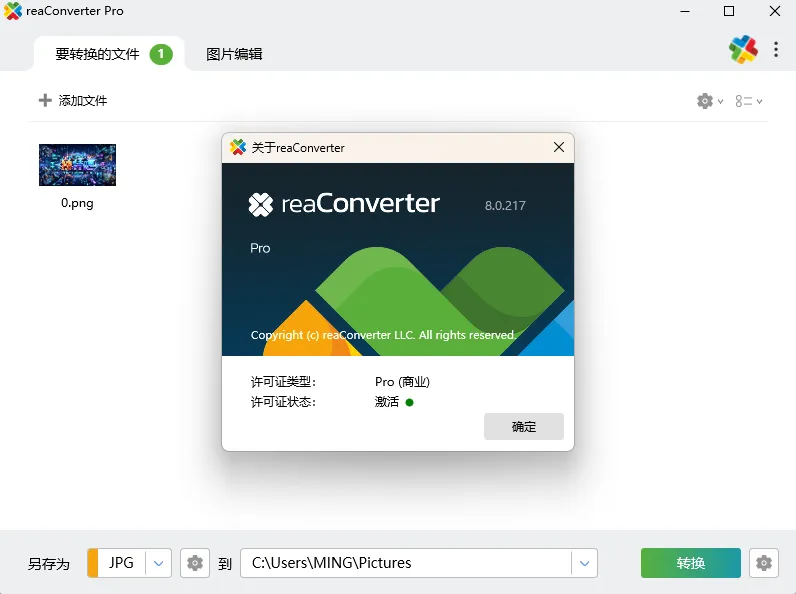This screenshot has height=594, width=796.
Task: Click version number 8.0.217
Action: (505, 206)
